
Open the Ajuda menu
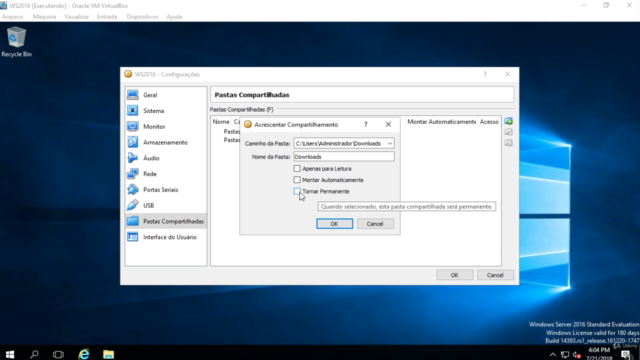tap(174, 17)
